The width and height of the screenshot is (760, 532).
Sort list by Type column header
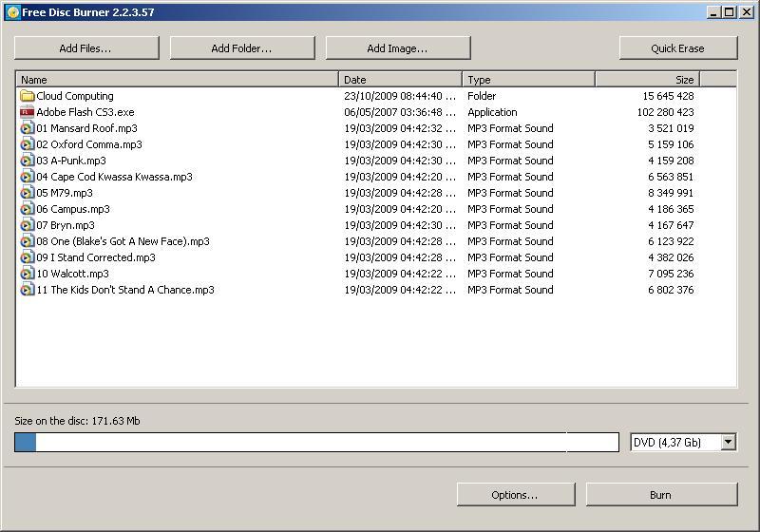tap(528, 80)
